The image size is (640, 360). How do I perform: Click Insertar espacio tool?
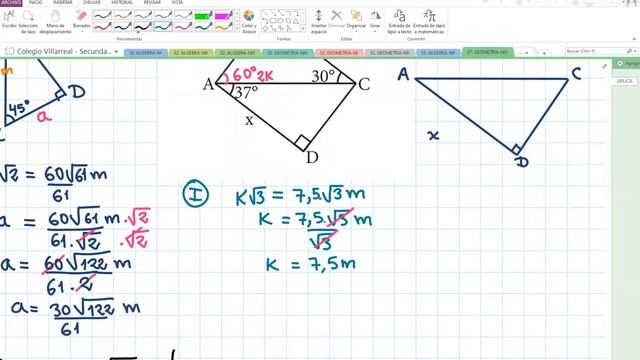point(319,21)
